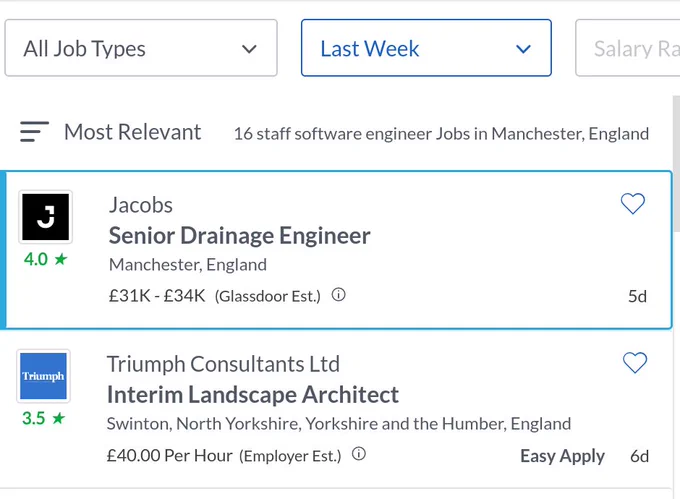Click the Jacobs 4.0 star rating

click(x=46, y=259)
